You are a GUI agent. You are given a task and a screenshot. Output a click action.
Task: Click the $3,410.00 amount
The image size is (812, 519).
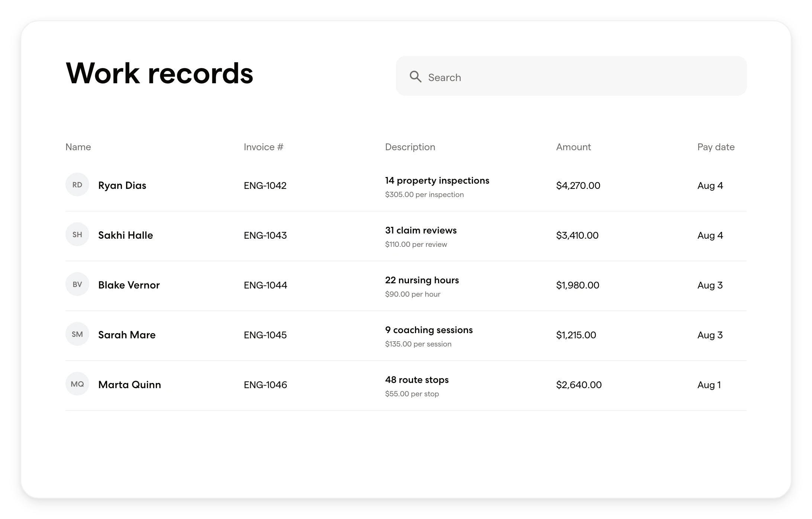click(x=577, y=235)
